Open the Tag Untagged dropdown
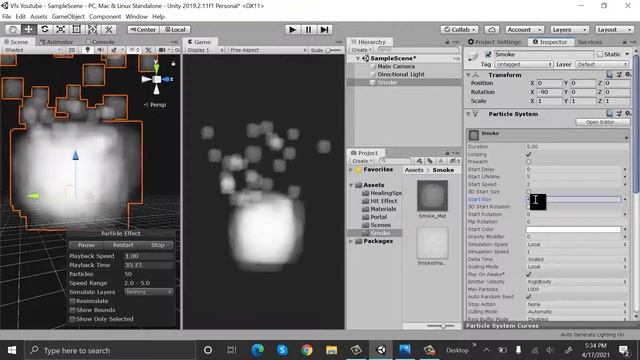 (524, 64)
